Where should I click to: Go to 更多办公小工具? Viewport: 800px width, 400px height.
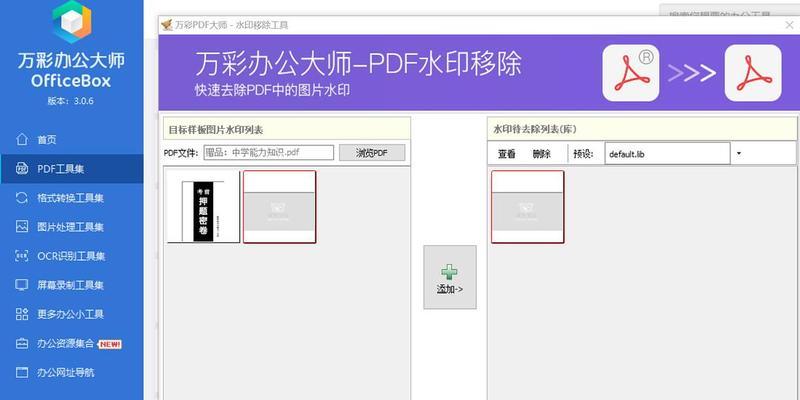coord(70,314)
